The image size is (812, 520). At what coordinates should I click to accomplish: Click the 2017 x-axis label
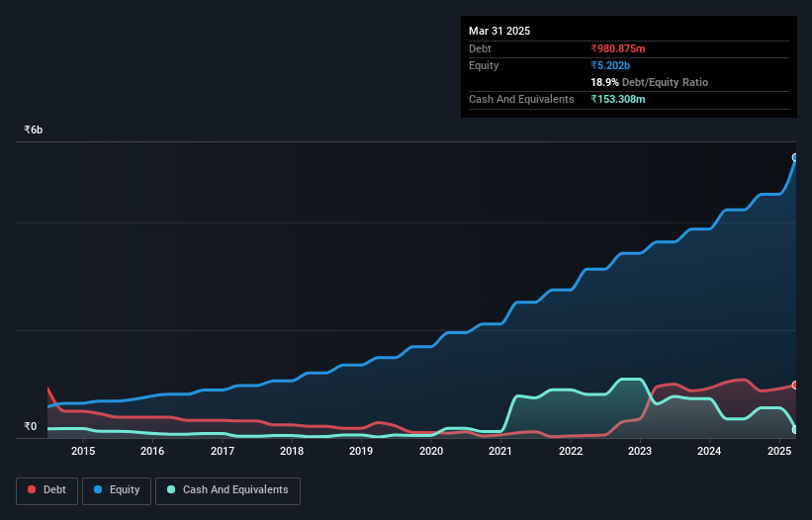tap(223, 451)
